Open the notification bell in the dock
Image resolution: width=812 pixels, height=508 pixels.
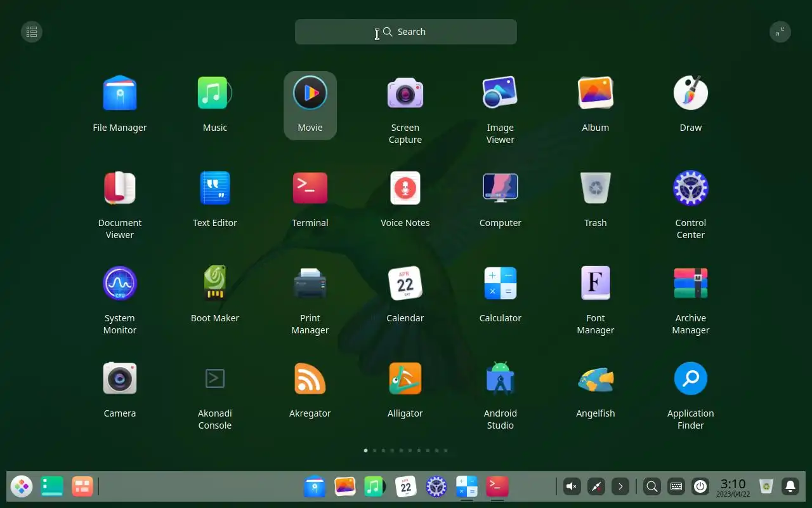pos(790,487)
